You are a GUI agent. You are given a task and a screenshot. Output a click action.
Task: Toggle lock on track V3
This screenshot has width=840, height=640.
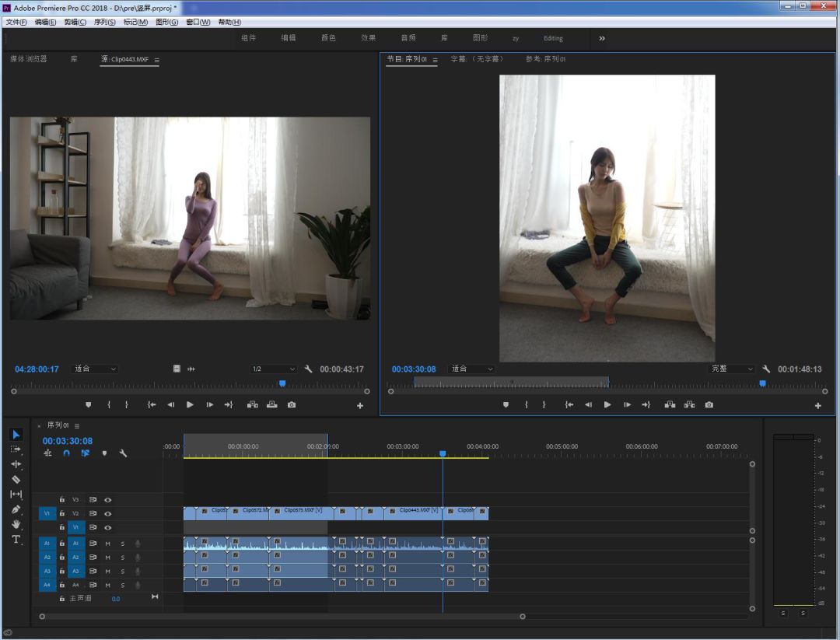coord(62,500)
